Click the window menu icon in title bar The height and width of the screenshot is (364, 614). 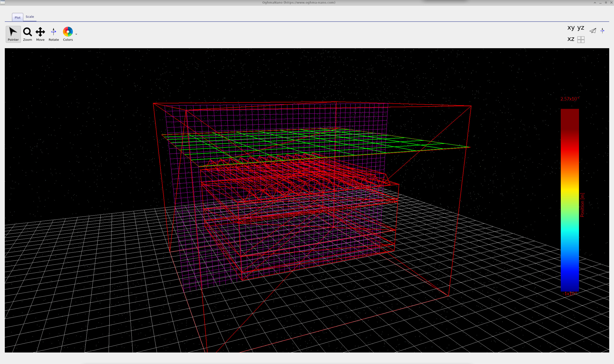point(2,2)
